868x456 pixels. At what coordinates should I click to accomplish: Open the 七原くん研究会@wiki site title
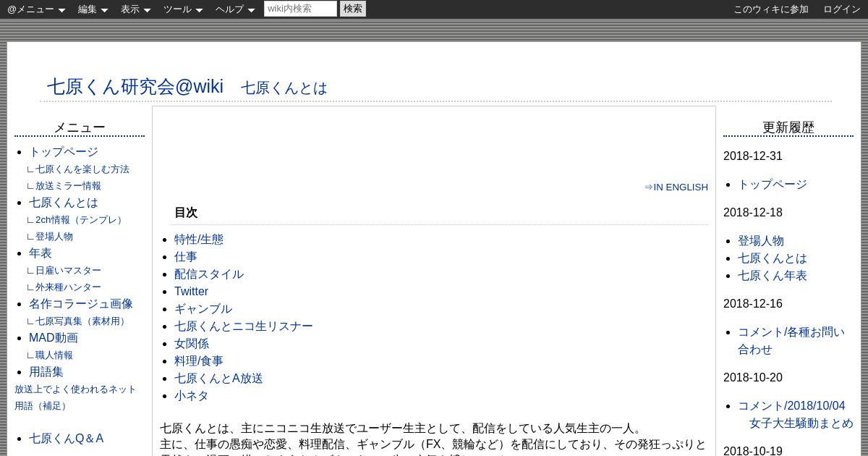click(x=135, y=86)
